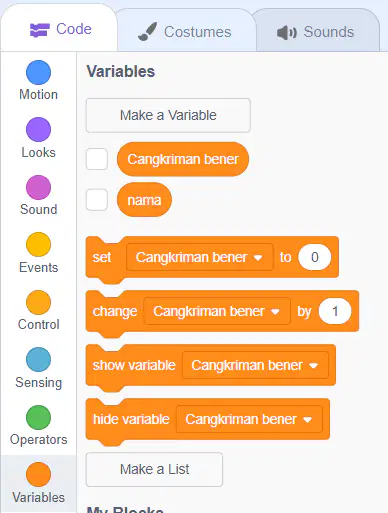
Task: Click the value field in set block
Action: (315, 257)
